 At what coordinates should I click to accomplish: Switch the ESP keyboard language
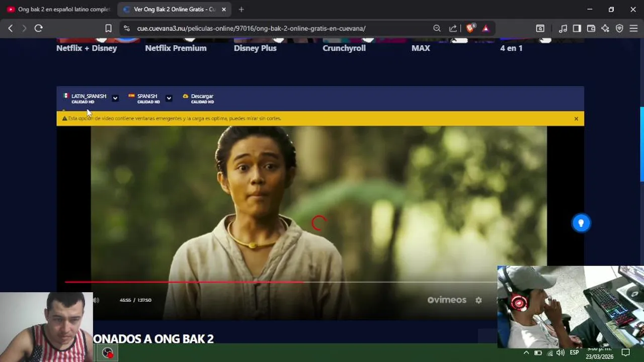(x=574, y=353)
